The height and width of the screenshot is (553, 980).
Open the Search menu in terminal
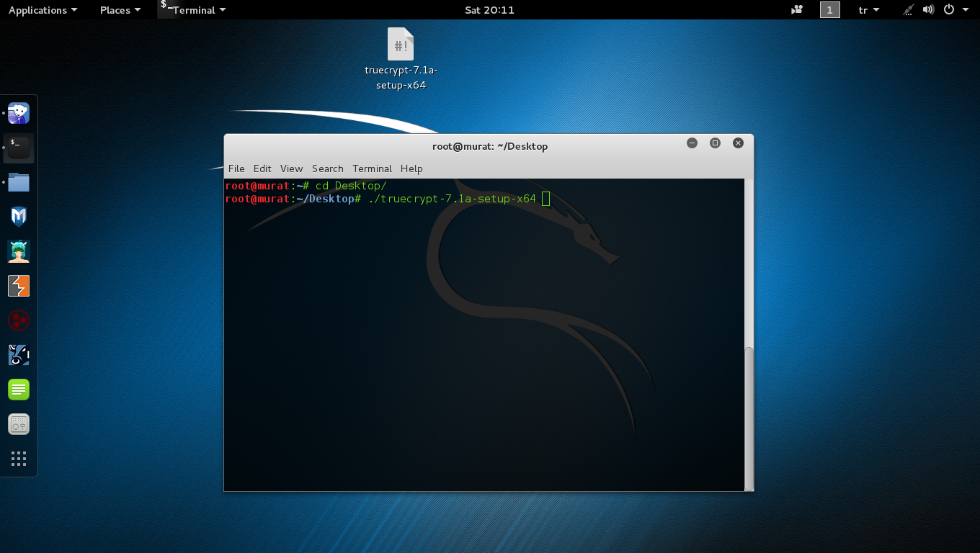tap(327, 168)
